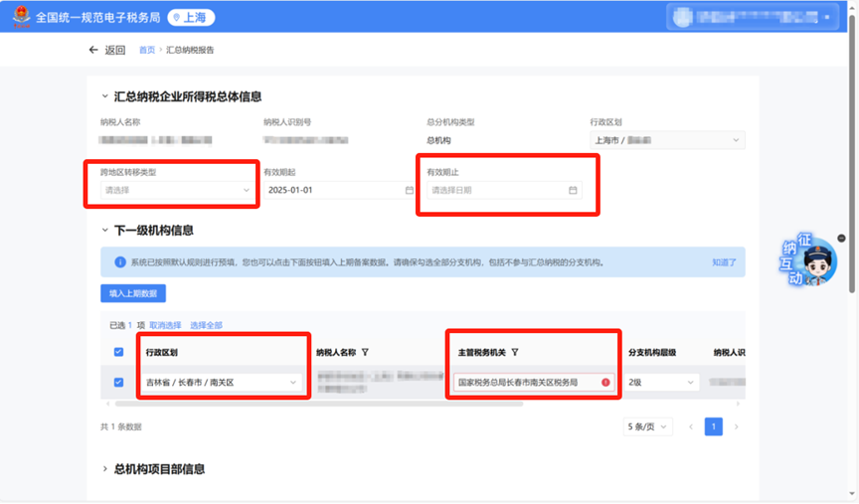Click the 填入上期数据 button
This screenshot has width=859, height=504.
click(133, 293)
